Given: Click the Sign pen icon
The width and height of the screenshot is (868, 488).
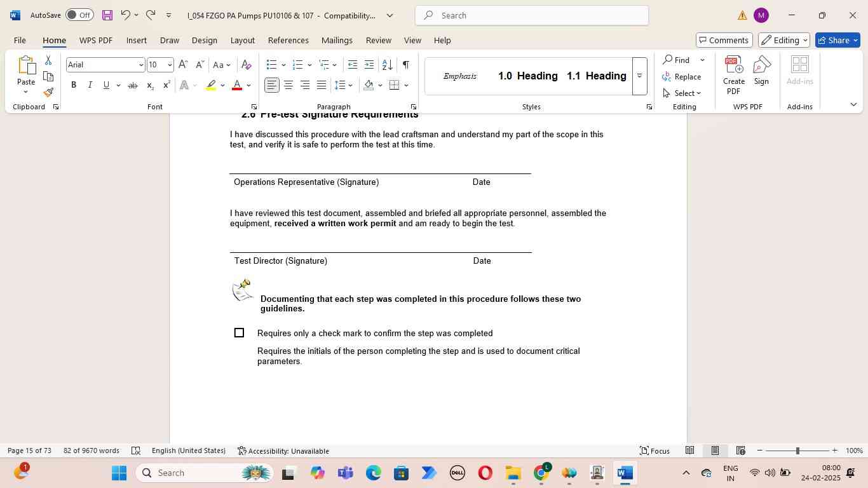Looking at the screenshot, I should point(761,71).
